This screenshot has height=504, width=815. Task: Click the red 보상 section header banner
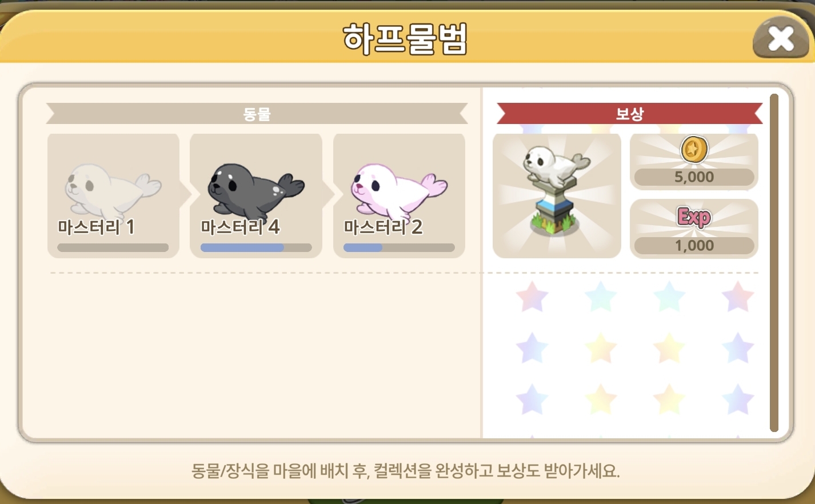click(630, 114)
